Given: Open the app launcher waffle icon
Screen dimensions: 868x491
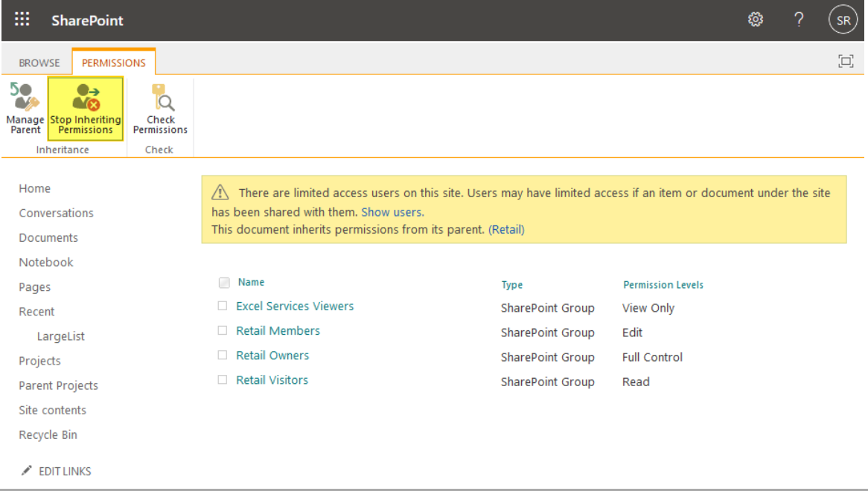Looking at the screenshot, I should pos(21,19).
